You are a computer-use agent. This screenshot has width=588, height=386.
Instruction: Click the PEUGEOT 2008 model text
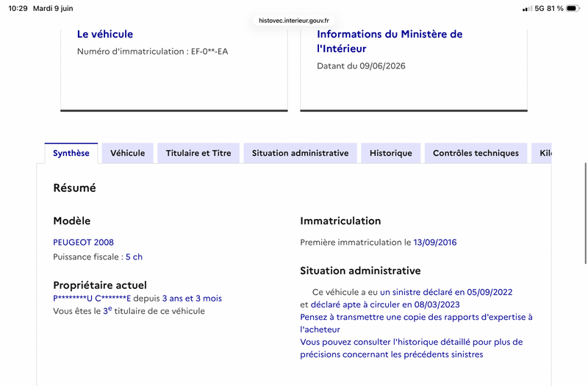[x=83, y=243]
